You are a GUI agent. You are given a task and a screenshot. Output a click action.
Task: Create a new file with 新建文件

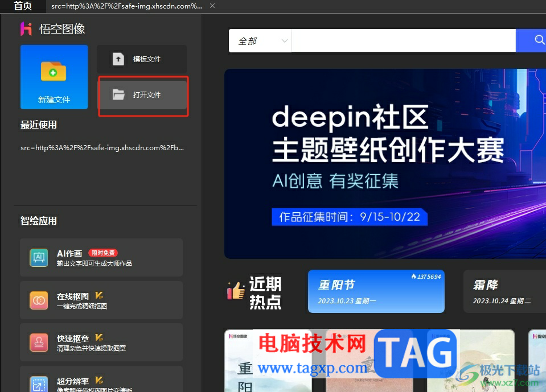tap(54, 77)
